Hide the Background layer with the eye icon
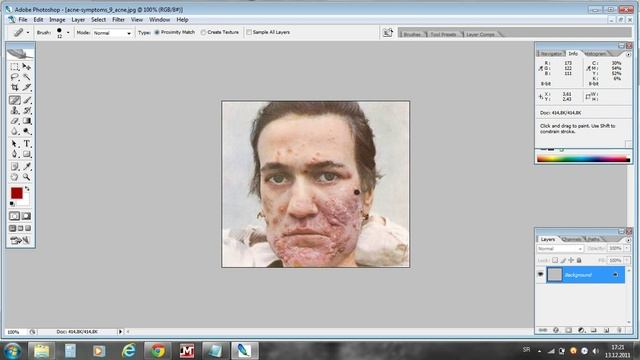 coord(540,274)
